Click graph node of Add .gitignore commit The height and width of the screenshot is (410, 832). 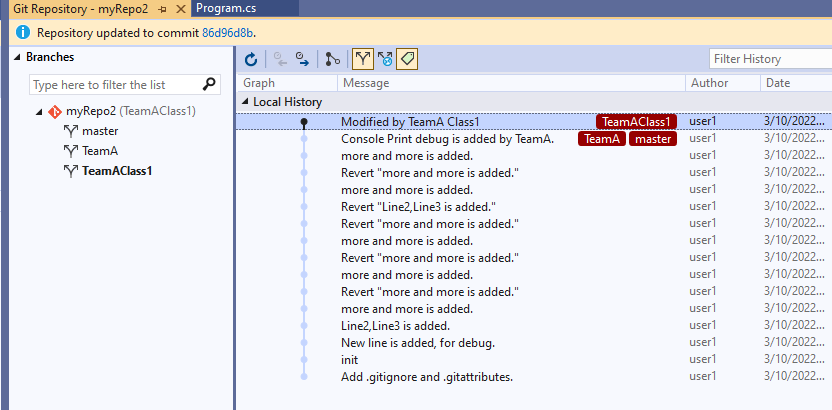(304, 377)
